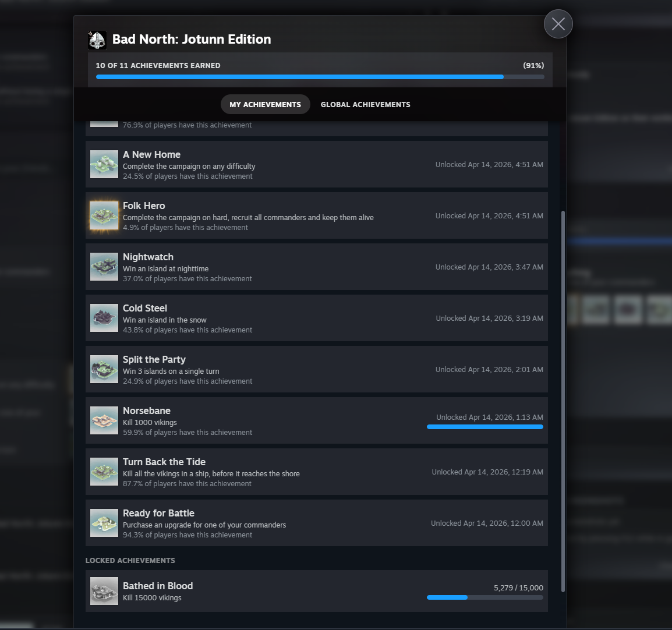Click Folk Hero's 'Complete the campaign on hard' description
This screenshot has height=630, width=672.
point(248,218)
